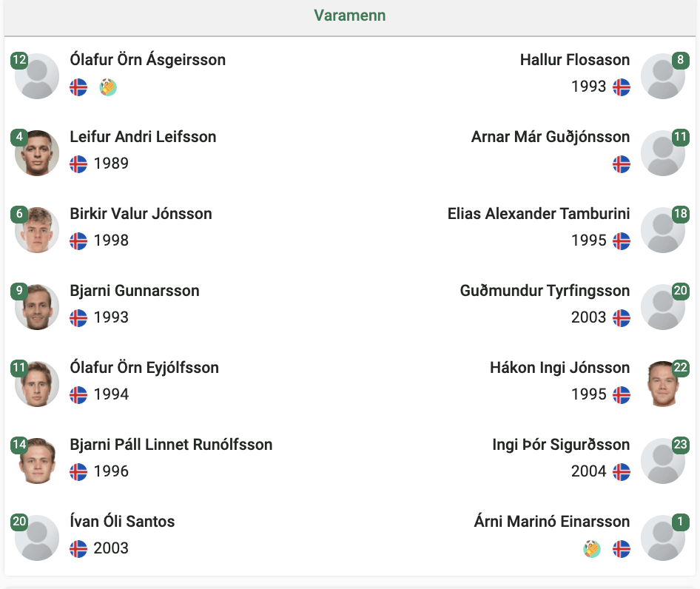Click Iceland flag next to Leifur Andri Leifsson's 1989
700x589 pixels.
click(x=78, y=164)
